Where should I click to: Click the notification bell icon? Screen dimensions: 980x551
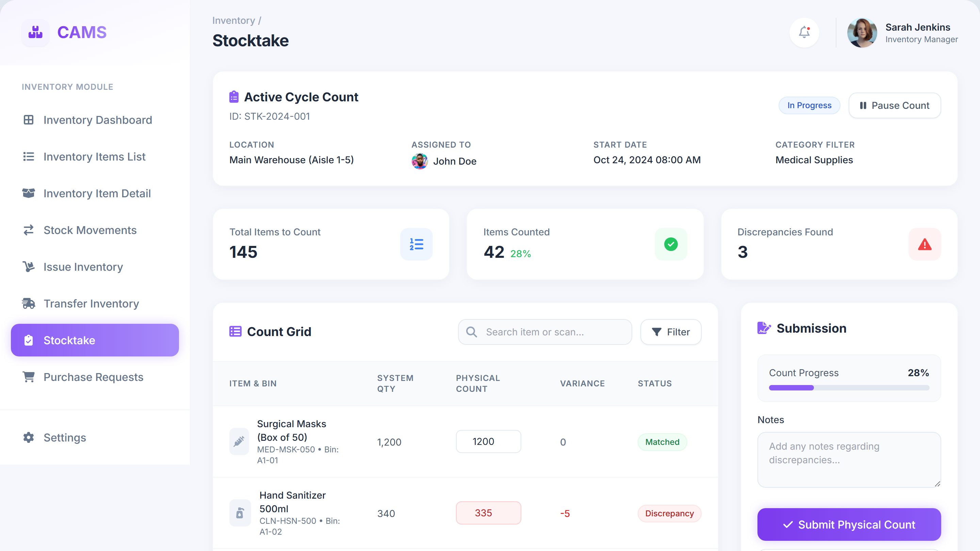(804, 32)
